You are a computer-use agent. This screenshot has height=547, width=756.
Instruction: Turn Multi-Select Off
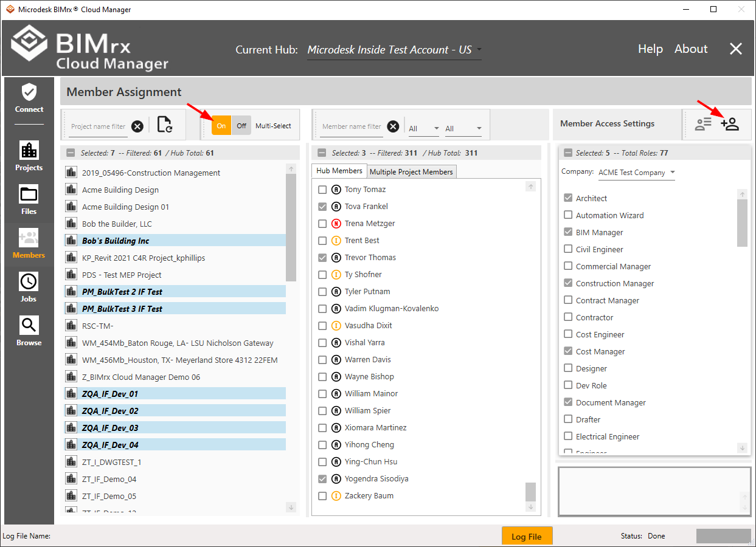point(241,126)
